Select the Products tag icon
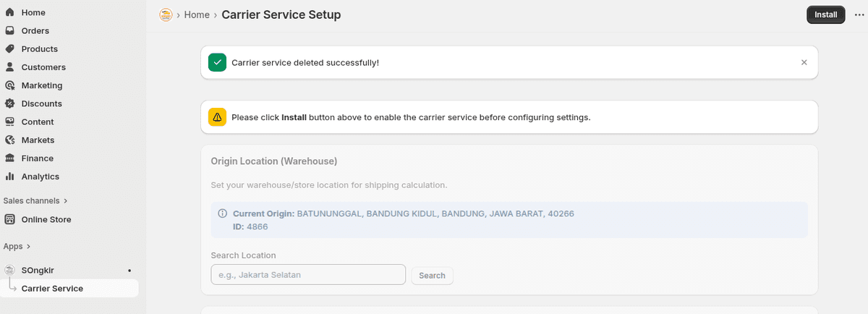868x314 pixels. (9, 48)
